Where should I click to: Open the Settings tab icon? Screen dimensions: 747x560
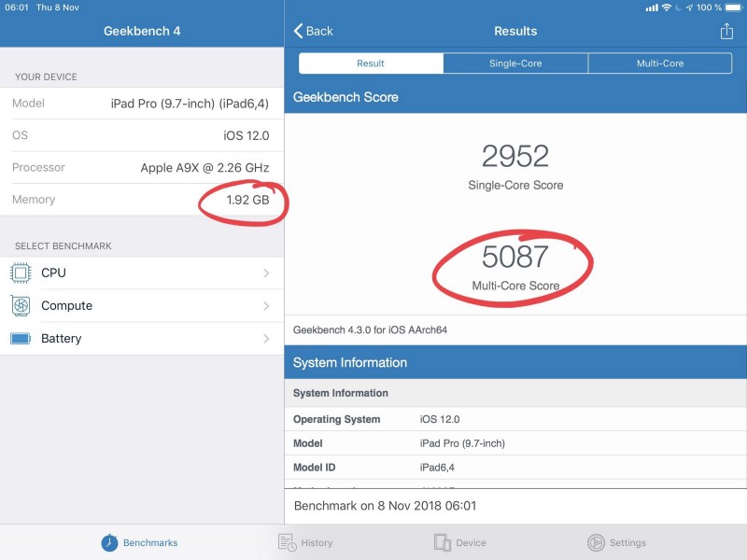[596, 542]
